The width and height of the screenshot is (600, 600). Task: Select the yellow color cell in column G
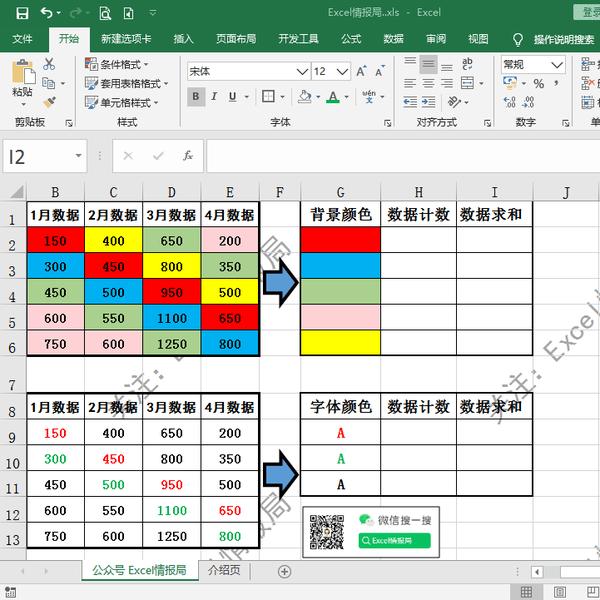[x=341, y=343]
